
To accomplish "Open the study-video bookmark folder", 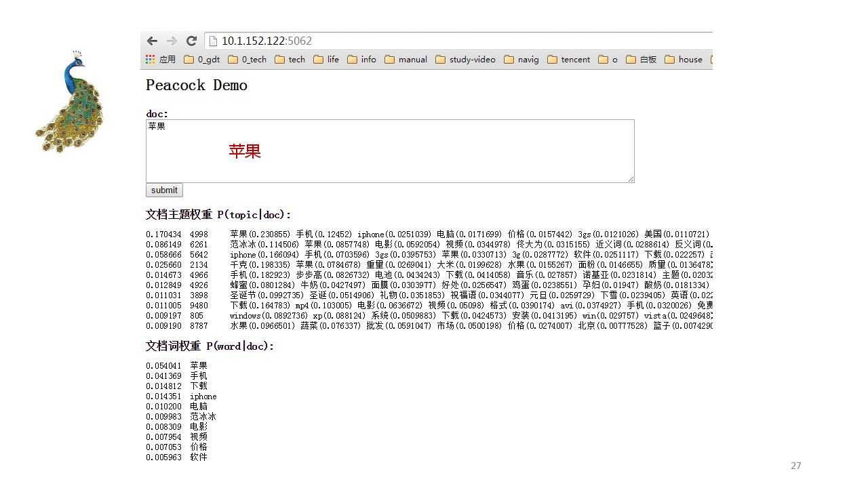I will [466, 60].
